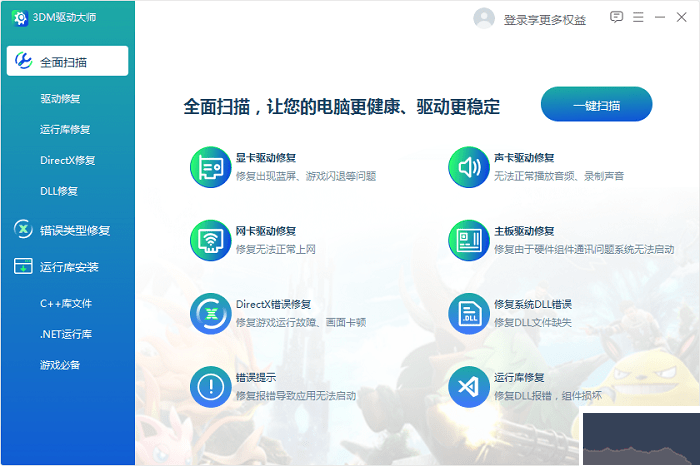Click the 错误提示 exclamation mark icon

point(211,387)
